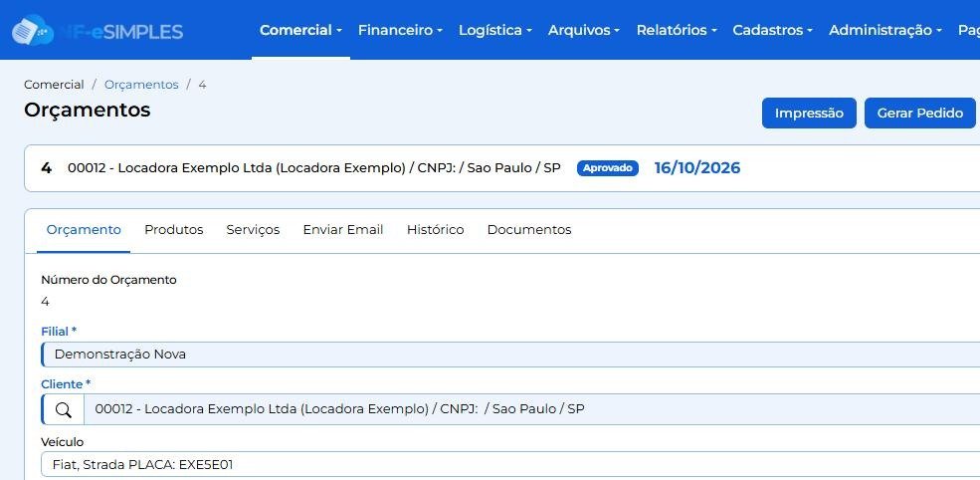Expand the Administração menu
The width and height of the screenshot is (980, 480).
click(x=885, y=30)
